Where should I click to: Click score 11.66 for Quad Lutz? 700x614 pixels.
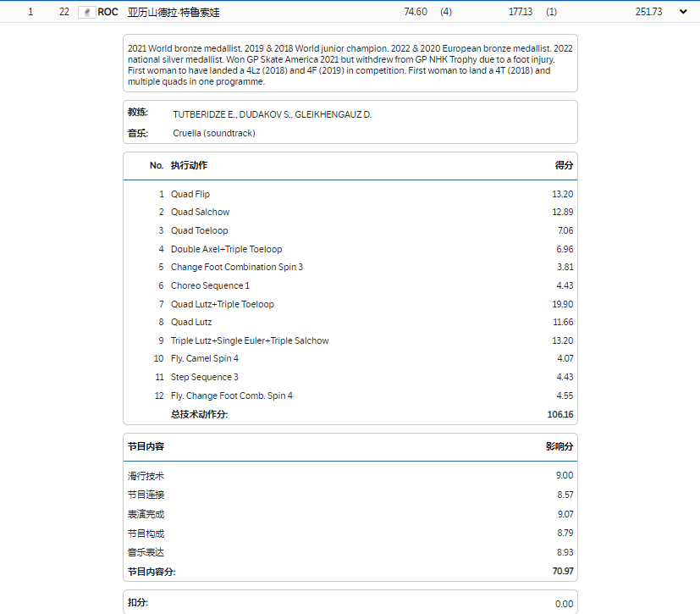coord(563,322)
